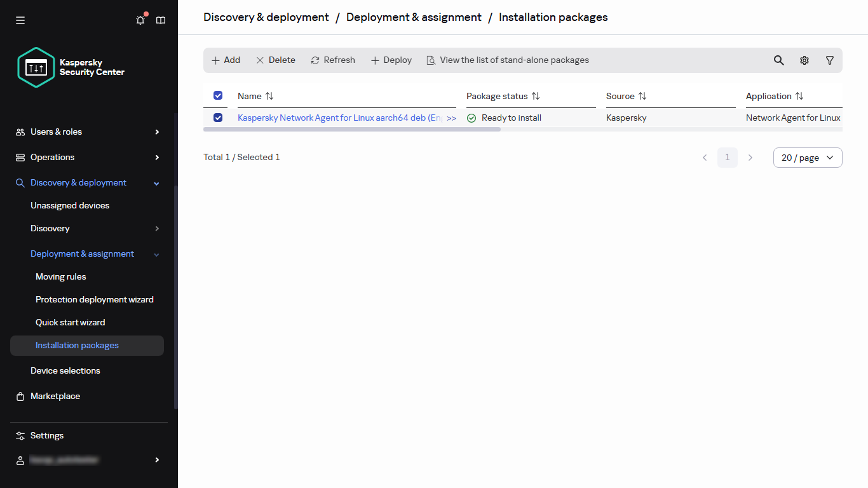Open the 20 / page dropdown
The image size is (868, 488).
(x=808, y=157)
